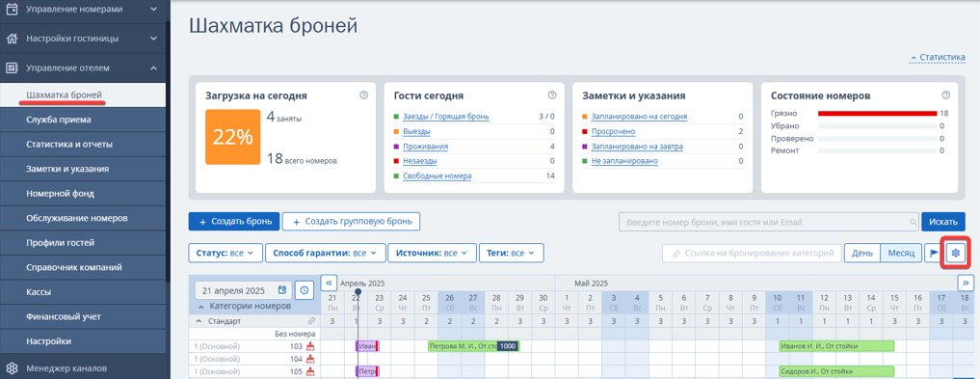Click Сидоров И. booking bar for room 105
The width and height of the screenshot is (980, 379).
[836, 371]
